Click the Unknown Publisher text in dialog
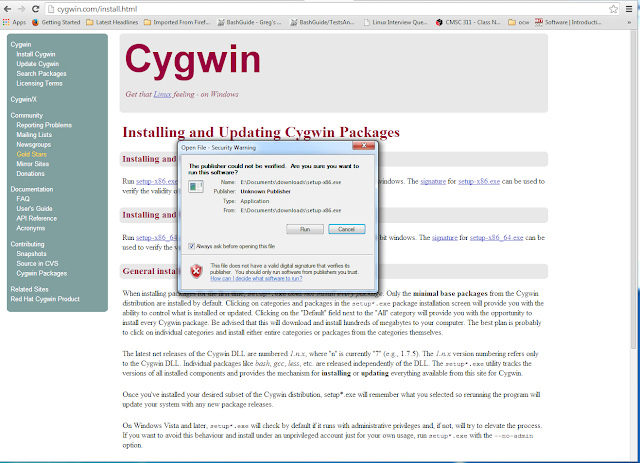The height and width of the screenshot is (463, 640). [265, 191]
